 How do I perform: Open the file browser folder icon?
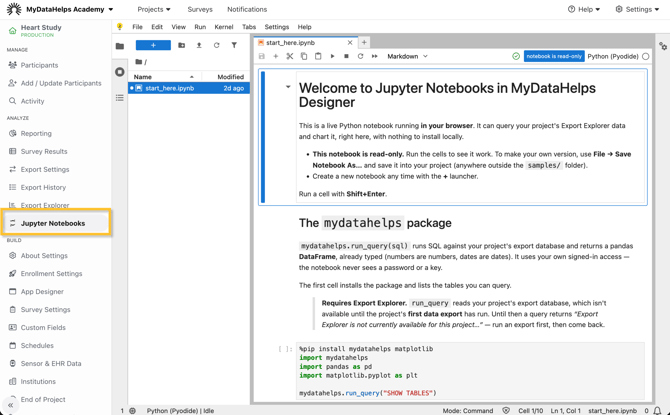tap(120, 46)
